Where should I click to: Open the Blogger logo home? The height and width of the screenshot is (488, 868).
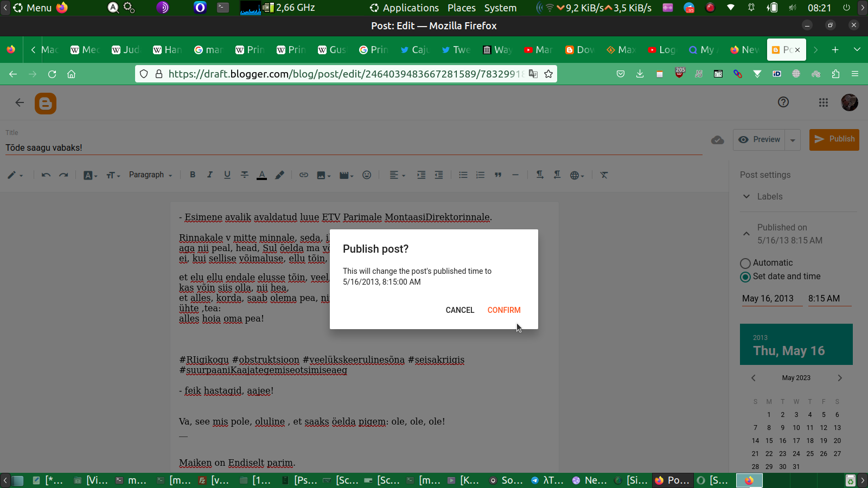point(46,103)
